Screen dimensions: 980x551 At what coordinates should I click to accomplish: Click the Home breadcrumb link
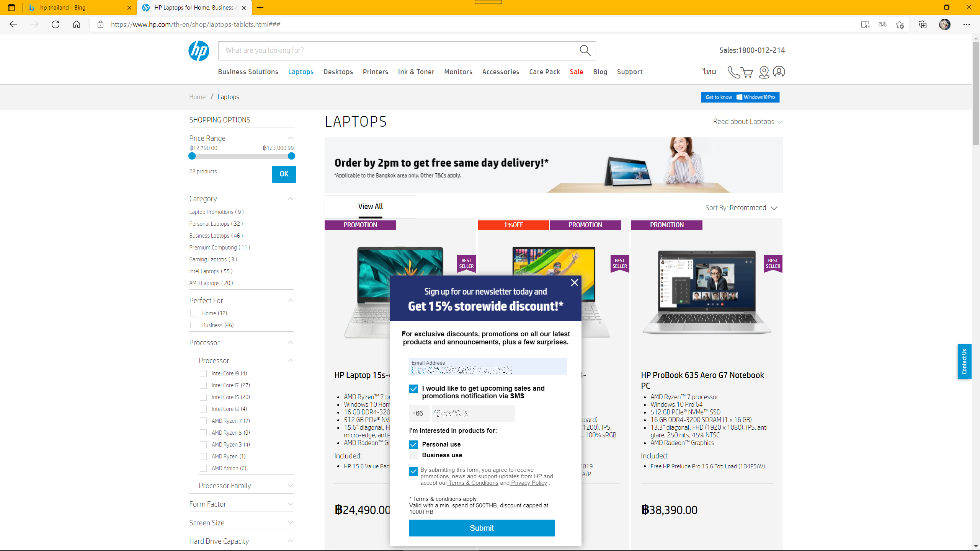point(197,97)
